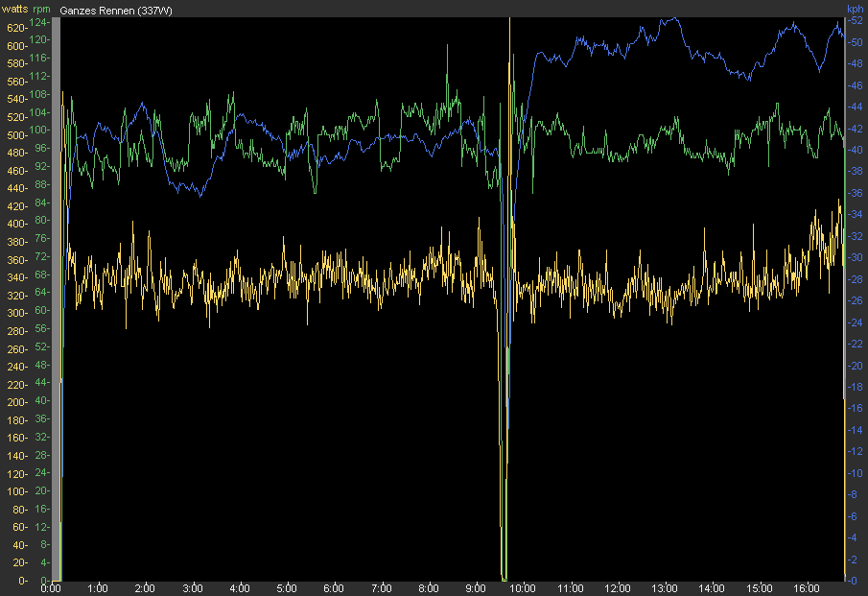Jump to the 10:00 time axis marker
The width and height of the screenshot is (868, 596).
point(523,588)
